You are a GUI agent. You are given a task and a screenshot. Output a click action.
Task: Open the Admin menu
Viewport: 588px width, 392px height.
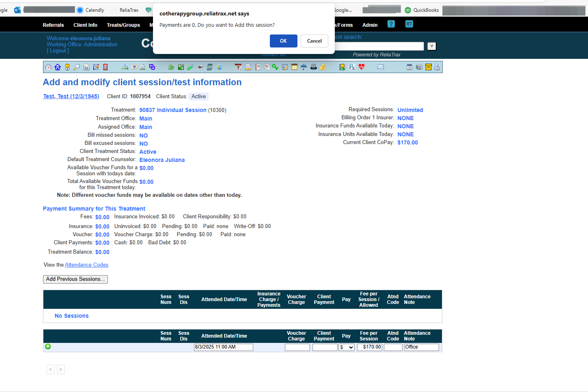[370, 25]
